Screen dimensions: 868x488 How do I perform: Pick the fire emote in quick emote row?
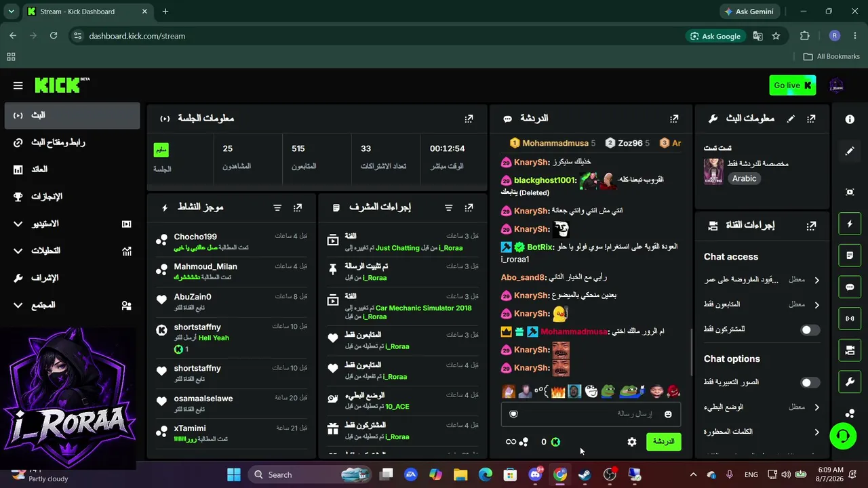click(x=558, y=392)
